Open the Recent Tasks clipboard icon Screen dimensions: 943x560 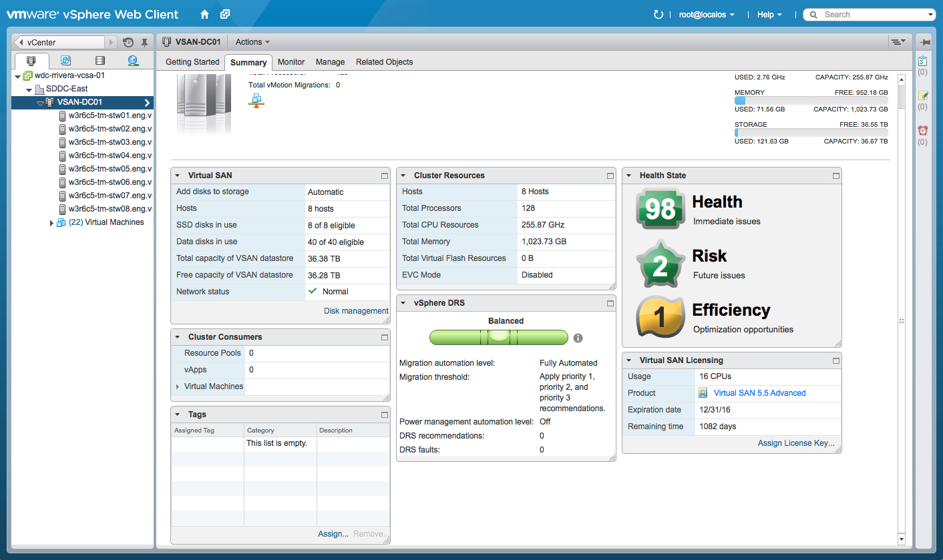click(x=923, y=61)
